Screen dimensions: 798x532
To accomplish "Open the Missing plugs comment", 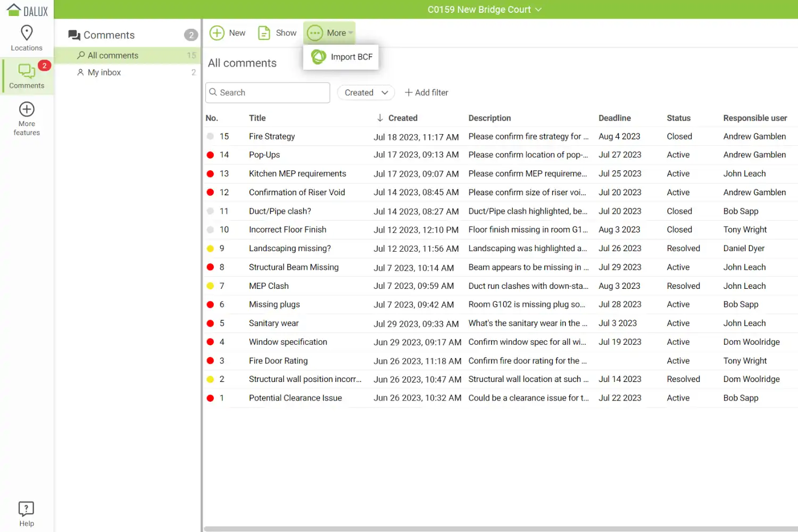I will pos(275,304).
